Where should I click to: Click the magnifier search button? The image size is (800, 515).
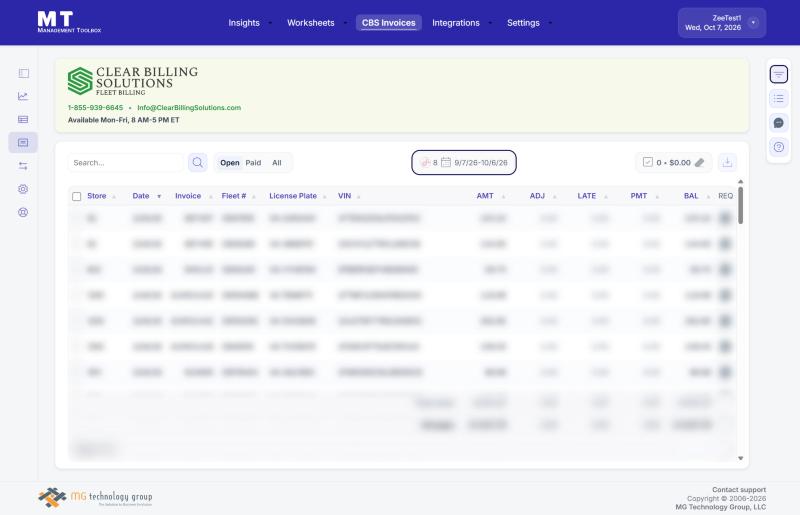(x=197, y=163)
